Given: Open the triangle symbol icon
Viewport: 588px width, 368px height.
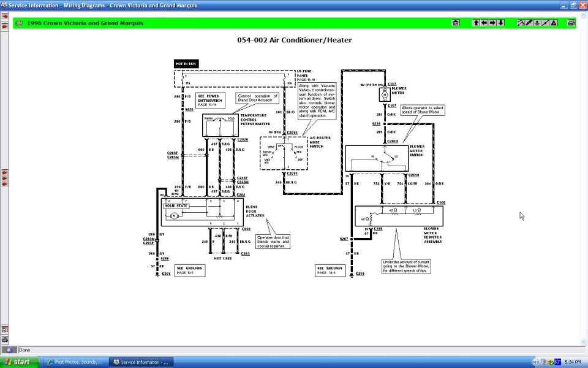Looking at the screenshot, I should tap(554, 23).
